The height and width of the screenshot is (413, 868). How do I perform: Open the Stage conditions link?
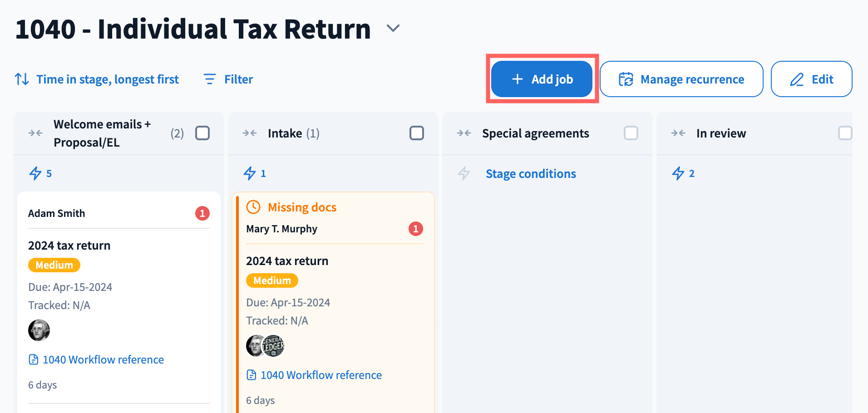(531, 174)
